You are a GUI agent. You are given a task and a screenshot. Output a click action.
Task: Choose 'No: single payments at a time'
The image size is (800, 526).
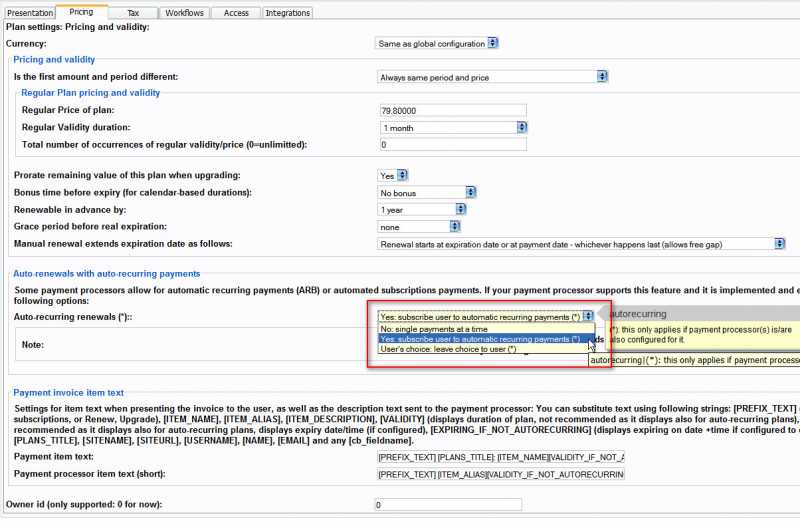click(486, 329)
